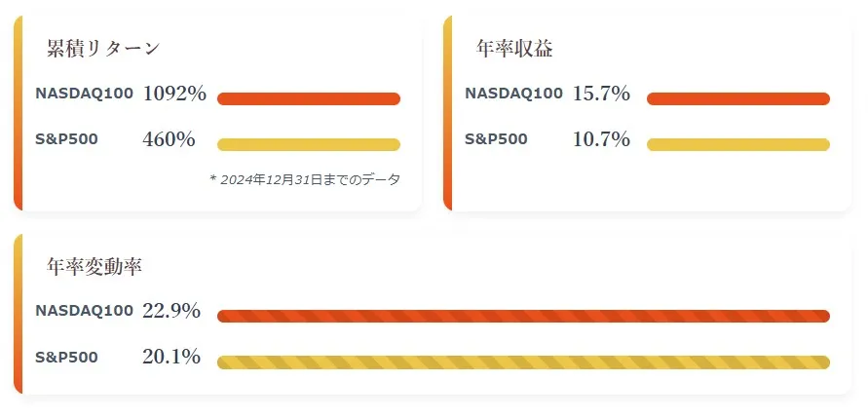Screen dimensions: 868x419
Task: Select the 22.9% volatility value
Action: click(x=171, y=311)
